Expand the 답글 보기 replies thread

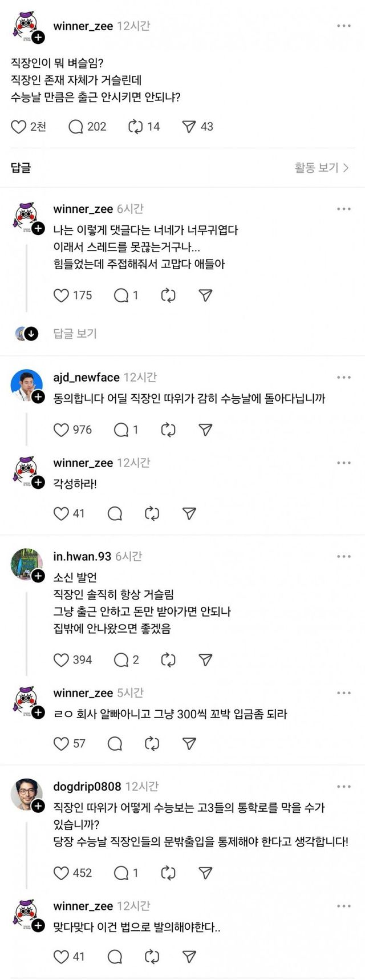point(75,333)
